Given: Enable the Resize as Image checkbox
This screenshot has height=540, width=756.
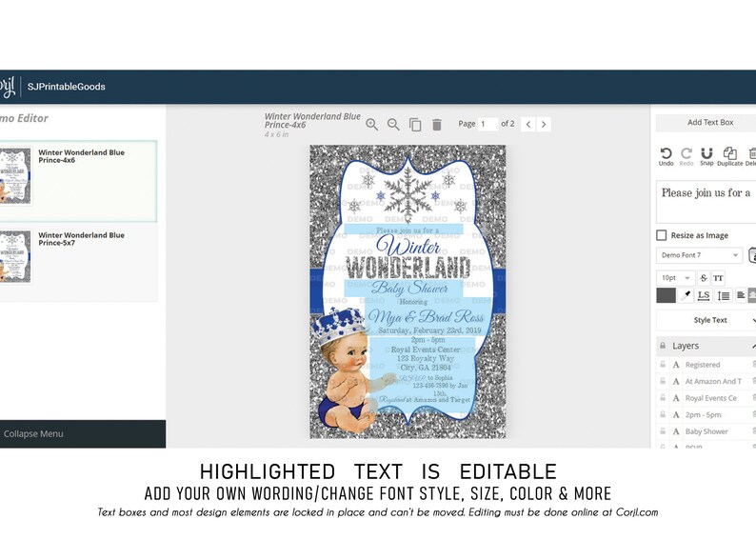Looking at the screenshot, I should click(x=662, y=235).
